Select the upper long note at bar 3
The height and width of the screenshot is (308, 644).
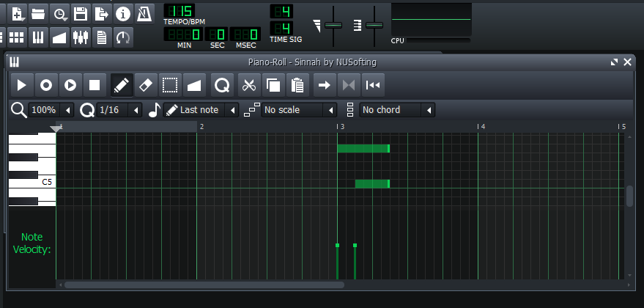click(x=363, y=148)
